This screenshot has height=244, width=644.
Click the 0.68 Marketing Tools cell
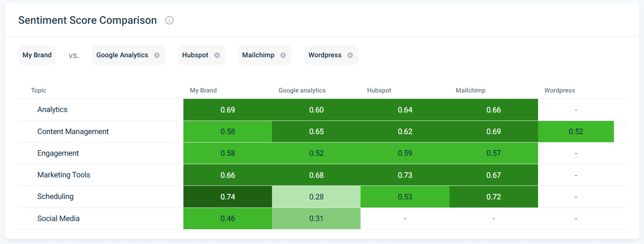pyautogui.click(x=316, y=175)
